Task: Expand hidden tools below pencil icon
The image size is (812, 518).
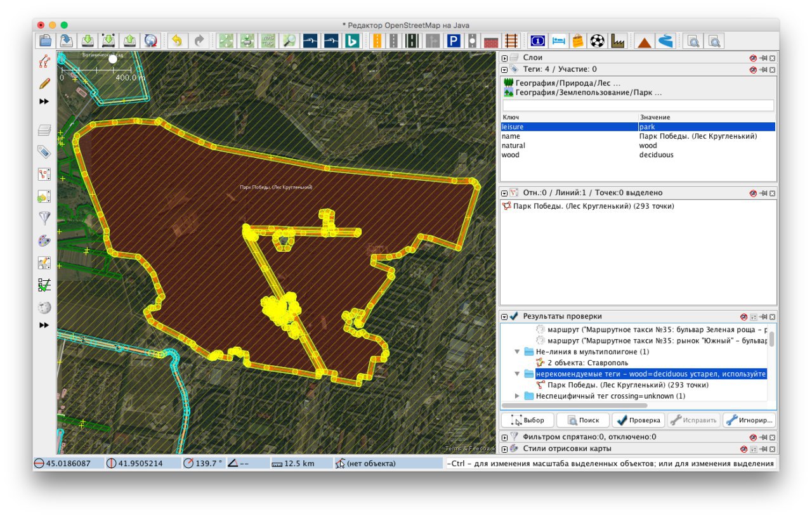Action: [x=44, y=101]
